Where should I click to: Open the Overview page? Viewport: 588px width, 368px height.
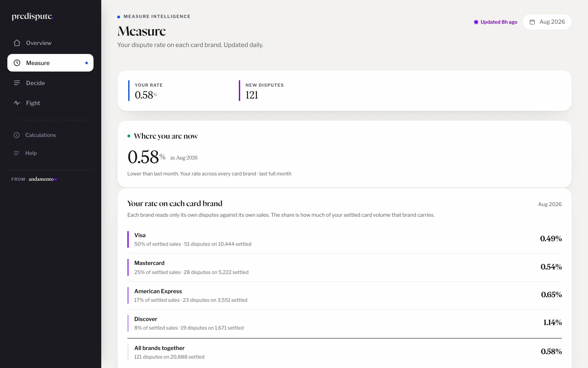[50, 43]
